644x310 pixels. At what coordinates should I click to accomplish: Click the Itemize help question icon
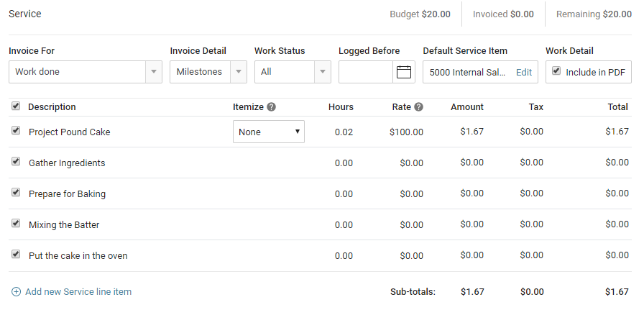click(272, 107)
